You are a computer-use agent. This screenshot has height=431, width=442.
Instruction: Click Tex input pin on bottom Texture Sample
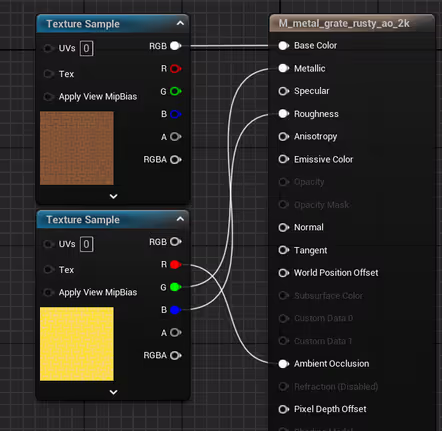coord(49,269)
